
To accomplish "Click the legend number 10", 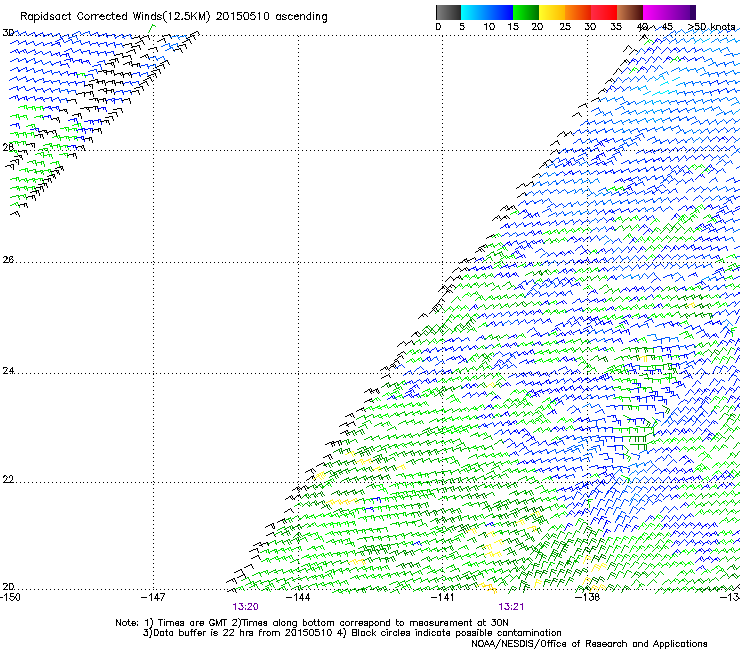I will pos(489,27).
